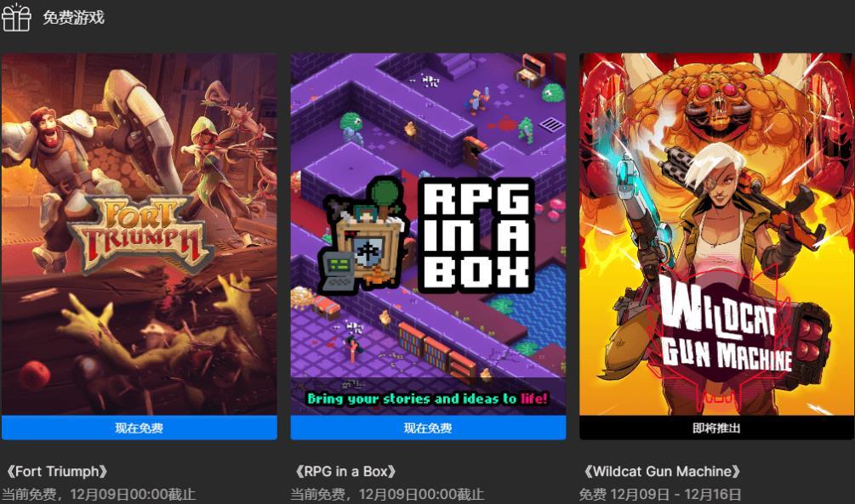Click RPG in a Box free-until date text
855x504 pixels.
pyautogui.click(x=387, y=494)
